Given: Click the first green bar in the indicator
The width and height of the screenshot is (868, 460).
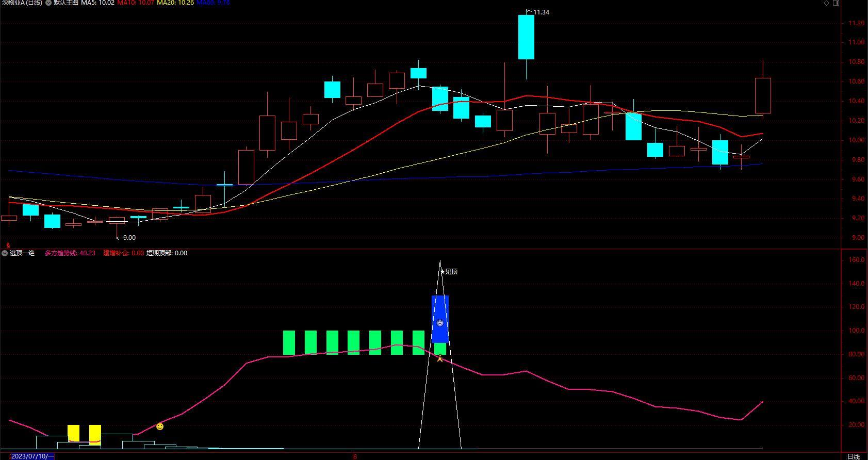Looking at the screenshot, I should coord(289,343).
